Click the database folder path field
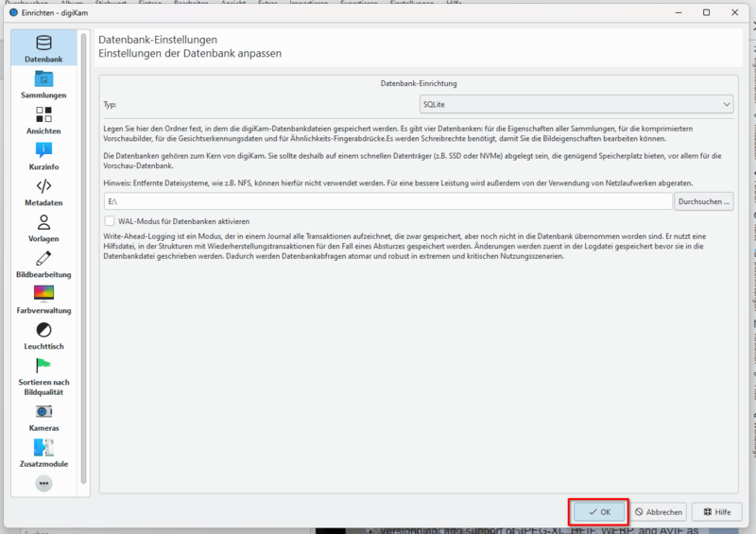 click(x=387, y=201)
